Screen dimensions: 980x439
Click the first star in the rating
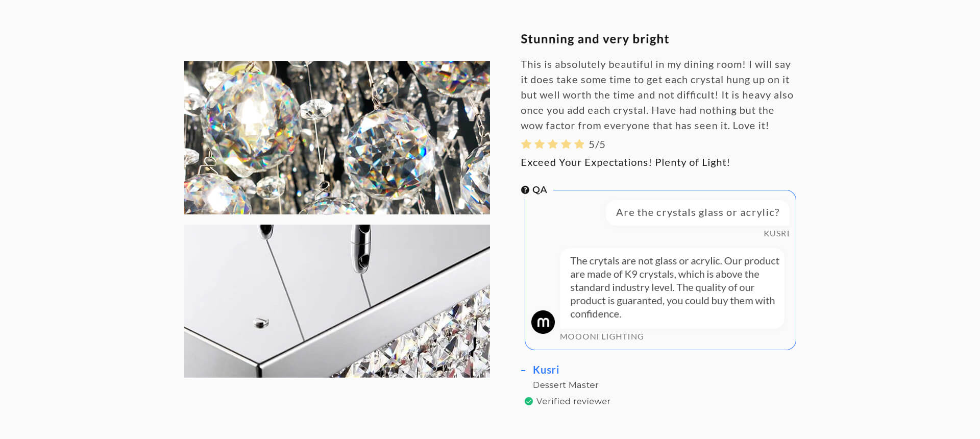point(526,144)
